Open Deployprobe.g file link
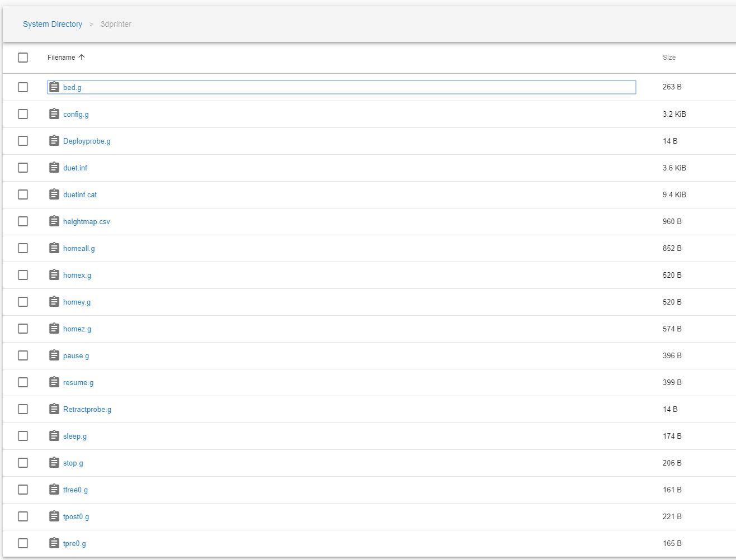The width and height of the screenshot is (736, 560). 87,141
